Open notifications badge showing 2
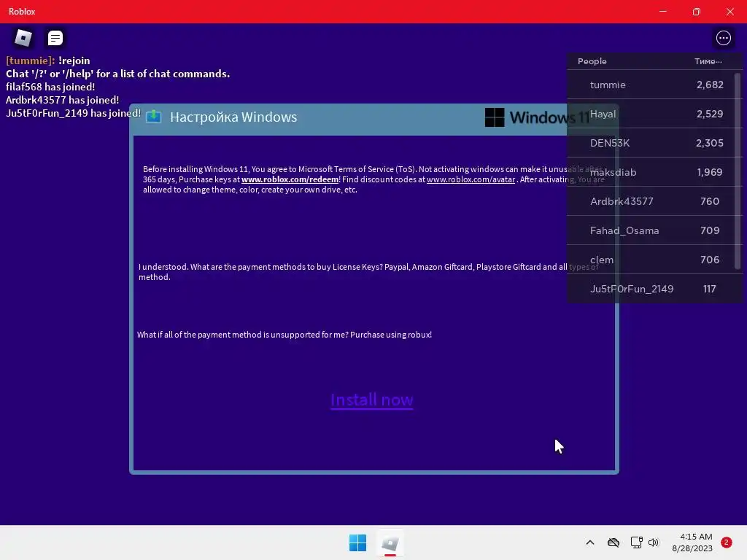This screenshot has height=560, width=747. pos(726,542)
